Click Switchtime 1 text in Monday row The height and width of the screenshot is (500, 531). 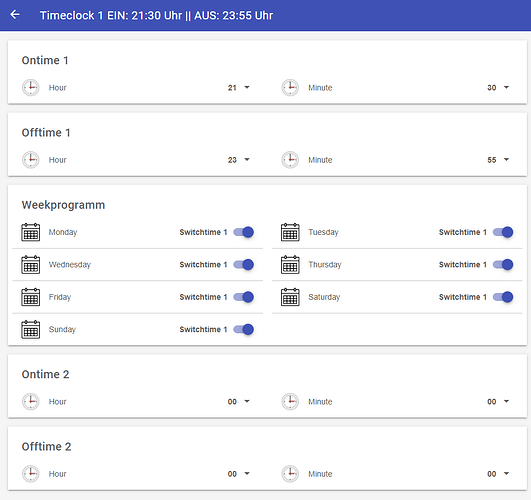point(203,232)
